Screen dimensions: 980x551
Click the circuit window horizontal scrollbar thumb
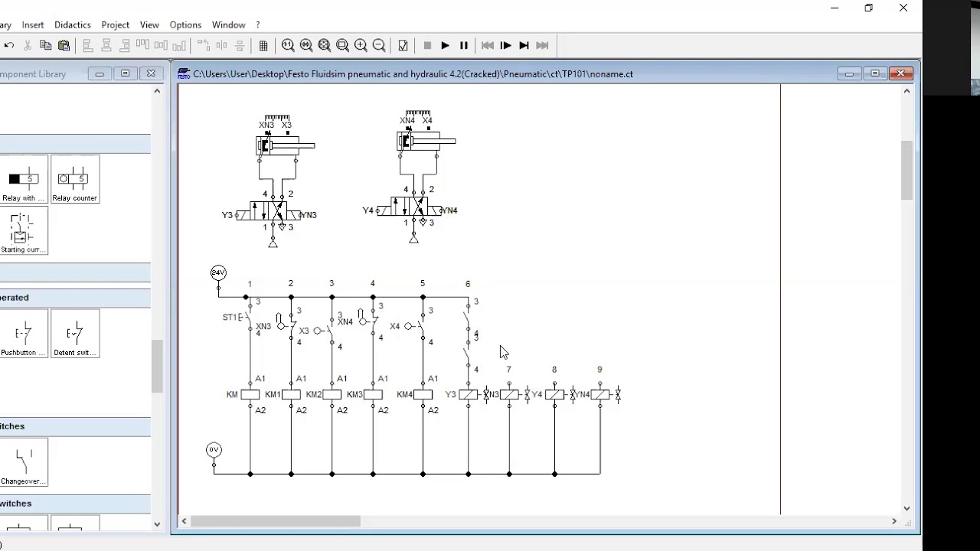point(276,521)
